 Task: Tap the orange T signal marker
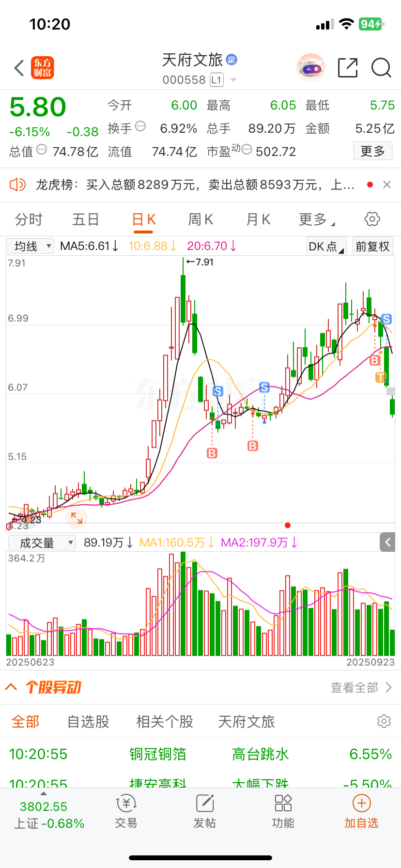[380, 377]
